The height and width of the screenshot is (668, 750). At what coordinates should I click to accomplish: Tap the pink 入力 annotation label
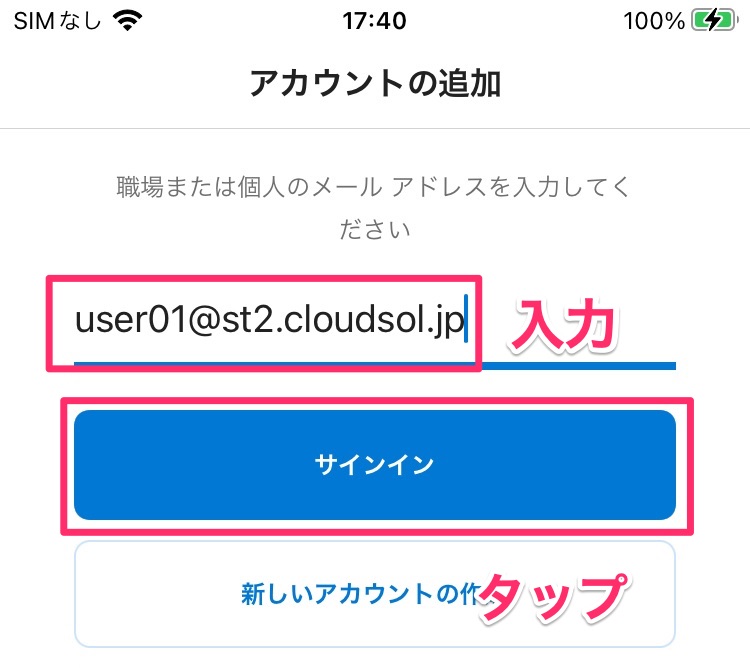coord(563,325)
